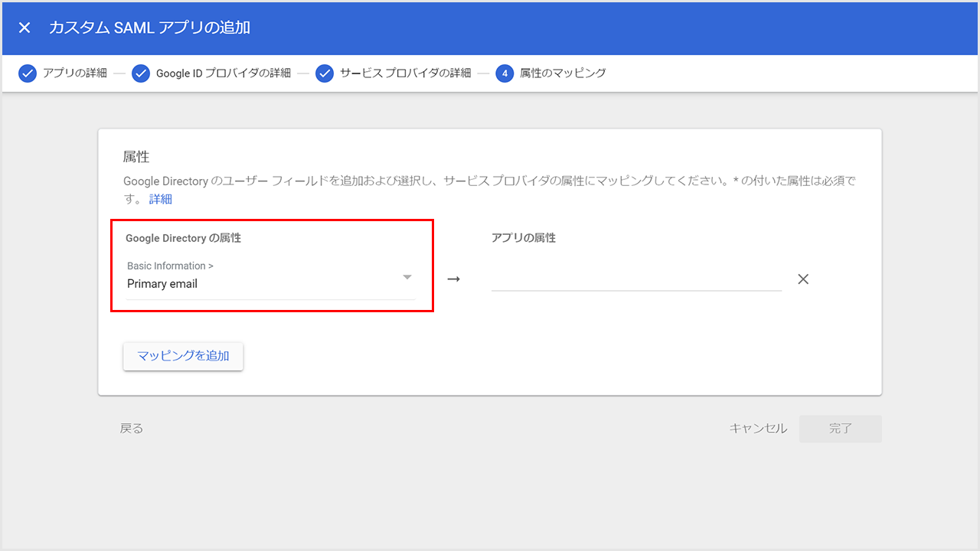This screenshot has width=980, height=551.
Task: Focus the アプリの属性 text field
Action: (635, 279)
